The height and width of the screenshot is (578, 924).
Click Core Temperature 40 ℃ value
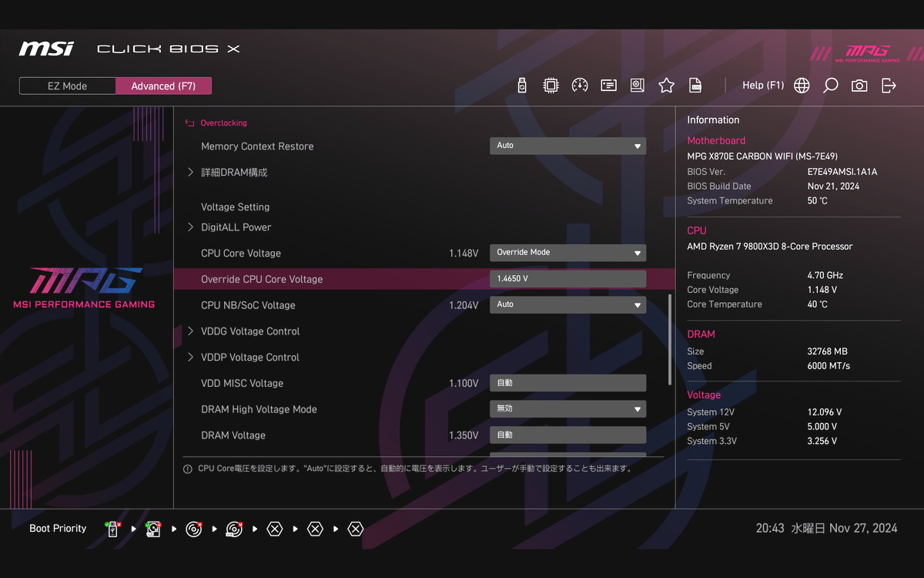pos(818,304)
